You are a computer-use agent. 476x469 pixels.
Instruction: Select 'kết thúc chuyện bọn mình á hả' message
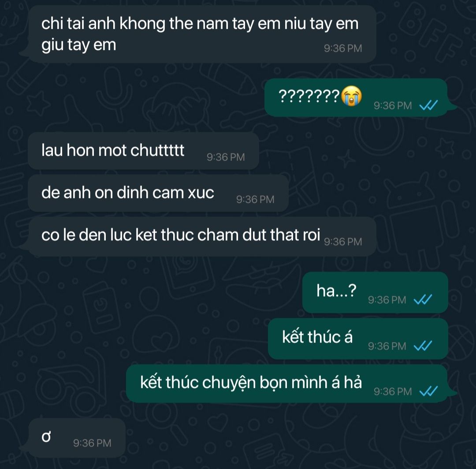click(287, 383)
